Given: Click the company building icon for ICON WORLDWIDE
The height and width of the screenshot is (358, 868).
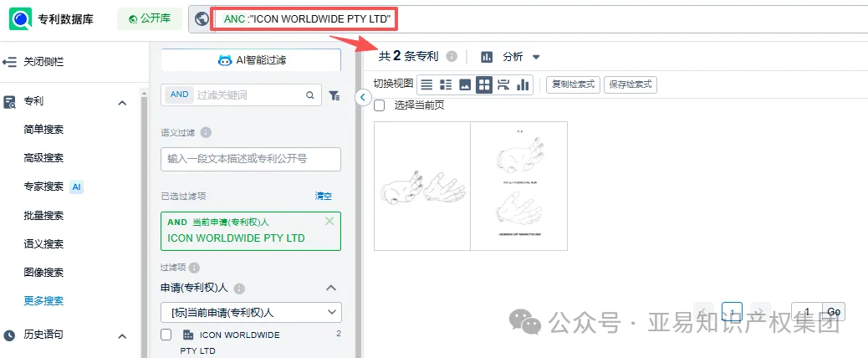Looking at the screenshot, I should click(x=187, y=335).
